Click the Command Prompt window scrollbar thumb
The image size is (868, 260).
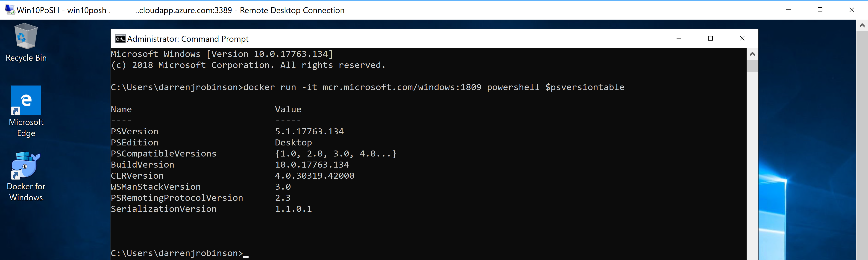752,66
